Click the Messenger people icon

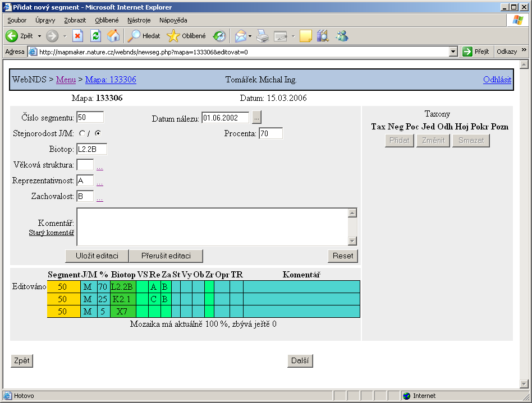[x=342, y=36]
